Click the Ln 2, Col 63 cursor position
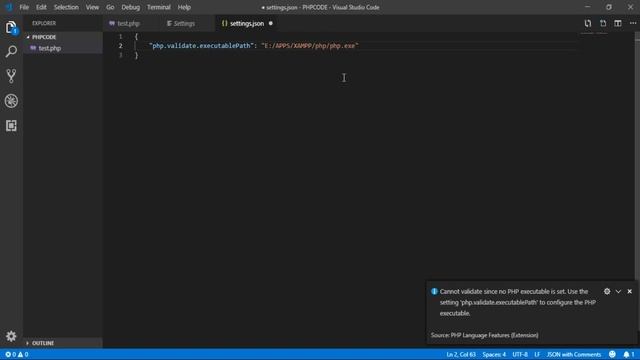The height and width of the screenshot is (360, 640). click(461, 354)
